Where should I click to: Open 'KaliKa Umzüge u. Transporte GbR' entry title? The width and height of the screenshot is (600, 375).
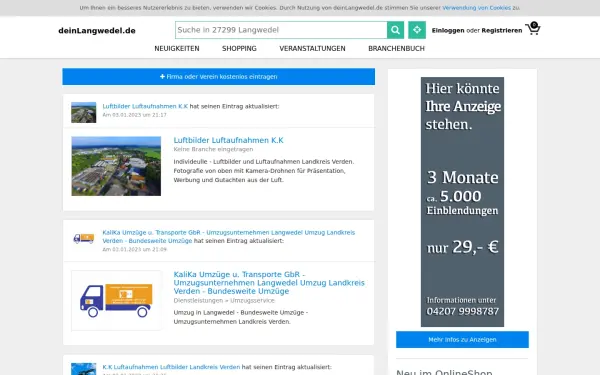269,283
